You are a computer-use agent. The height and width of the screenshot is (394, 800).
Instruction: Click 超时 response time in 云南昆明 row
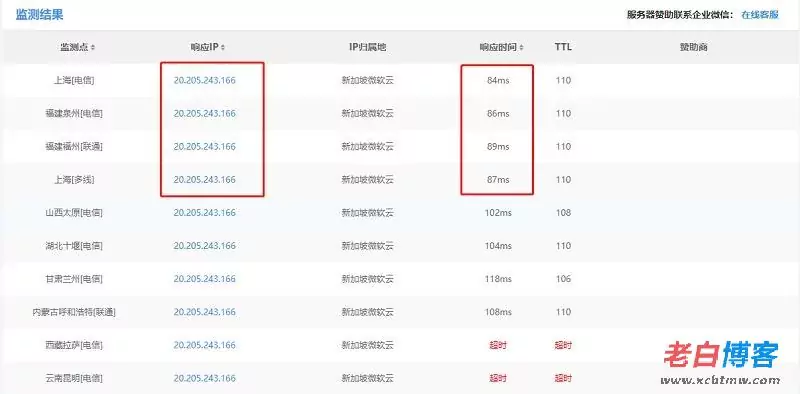click(498, 378)
